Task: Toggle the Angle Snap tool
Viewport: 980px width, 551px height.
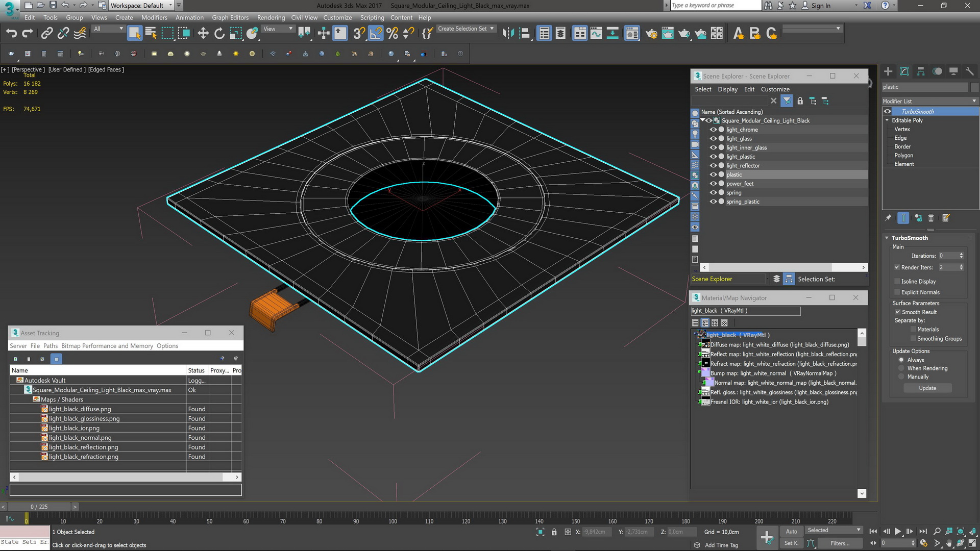Action: coord(376,34)
